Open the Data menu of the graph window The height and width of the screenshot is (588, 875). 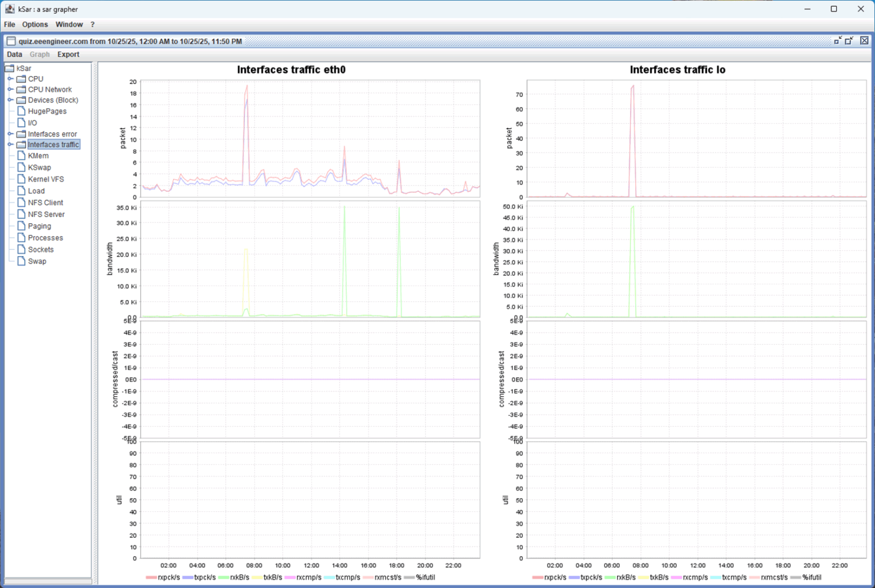tap(14, 54)
